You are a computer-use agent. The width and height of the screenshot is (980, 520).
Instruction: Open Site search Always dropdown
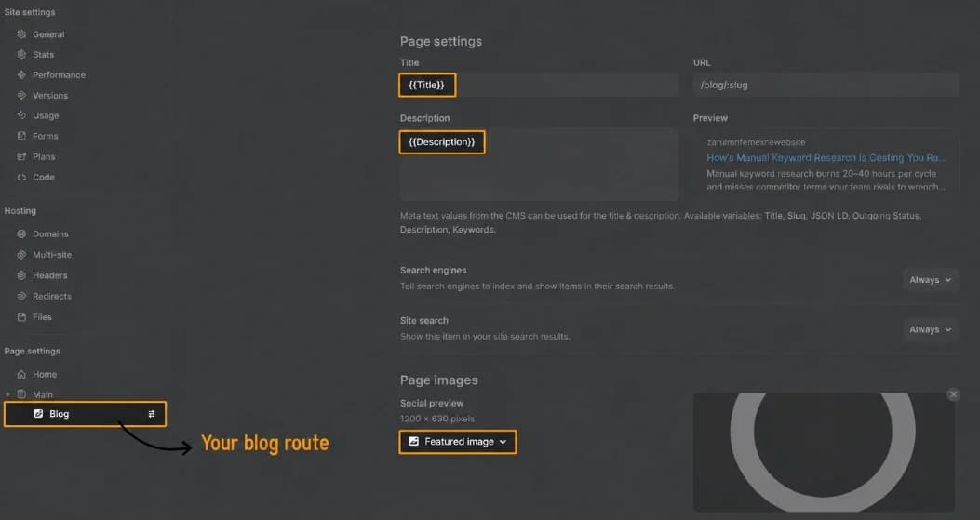930,329
